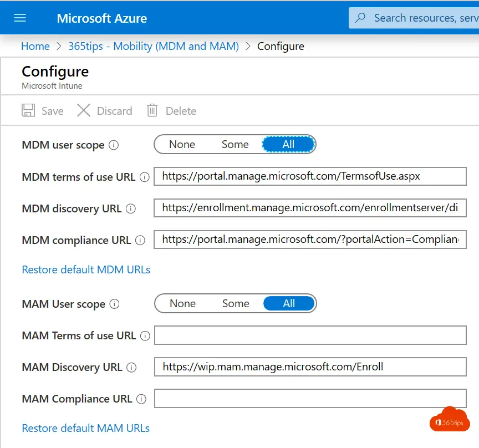
Task: Set MDM user scope to All
Action: pos(288,144)
